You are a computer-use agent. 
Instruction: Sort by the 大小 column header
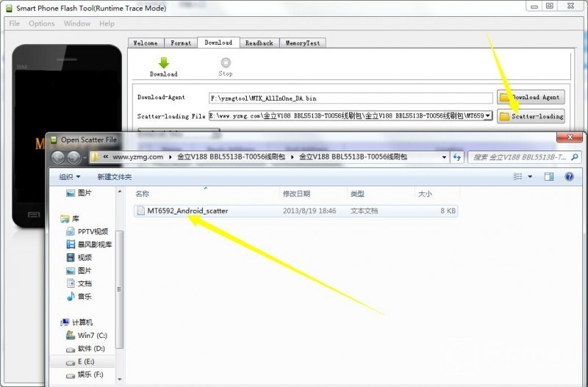[x=425, y=194]
